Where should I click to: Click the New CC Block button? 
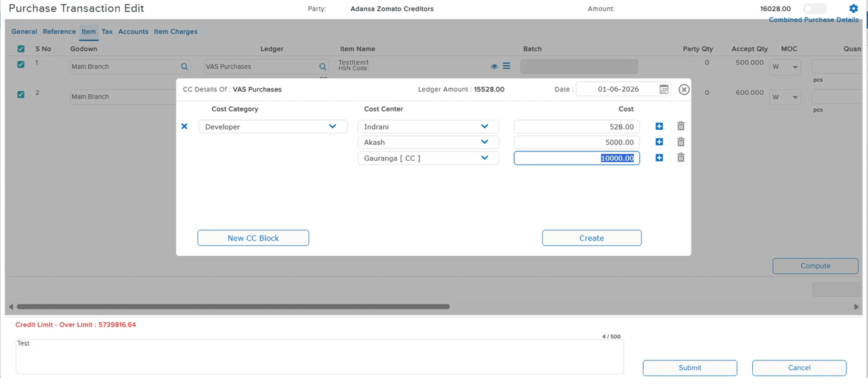pyautogui.click(x=253, y=238)
